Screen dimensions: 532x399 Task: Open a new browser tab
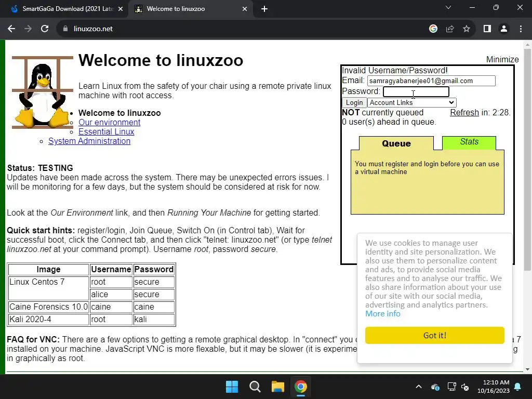(264, 9)
